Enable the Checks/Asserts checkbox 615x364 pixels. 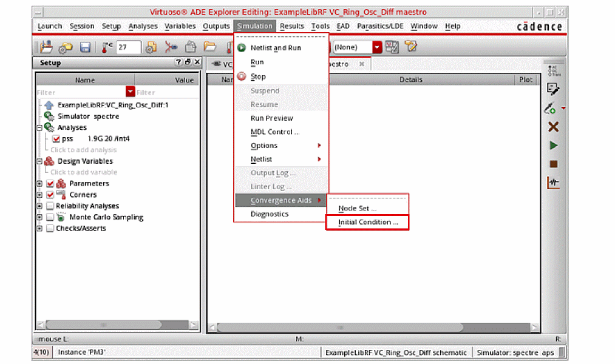pos(50,228)
